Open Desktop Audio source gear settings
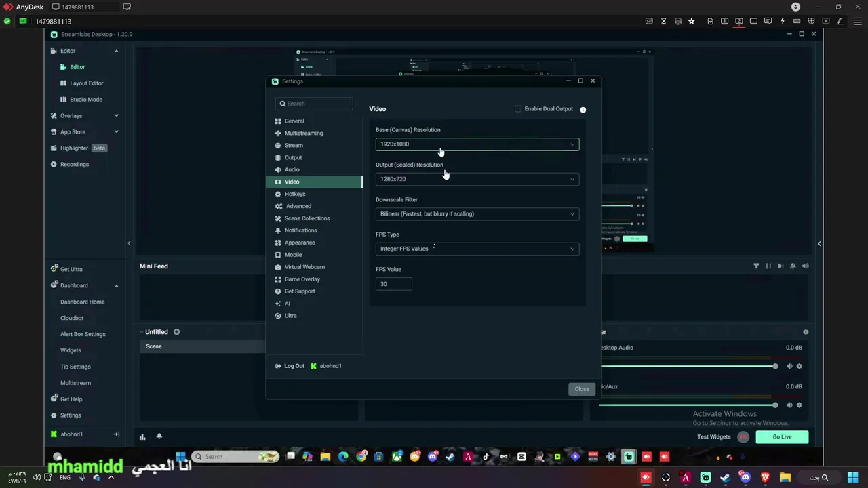The height and width of the screenshot is (488, 868). 800,366
